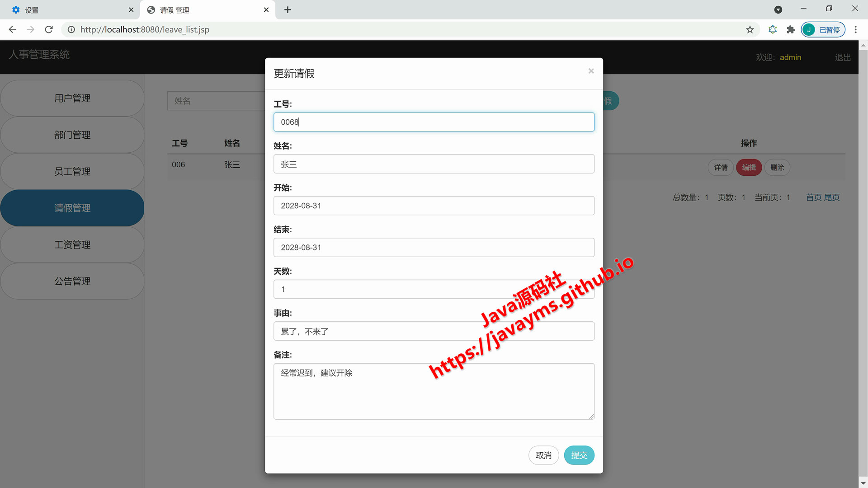Click the 页数: 1 pagination text
Screen dimensions: 868x488
click(x=731, y=197)
